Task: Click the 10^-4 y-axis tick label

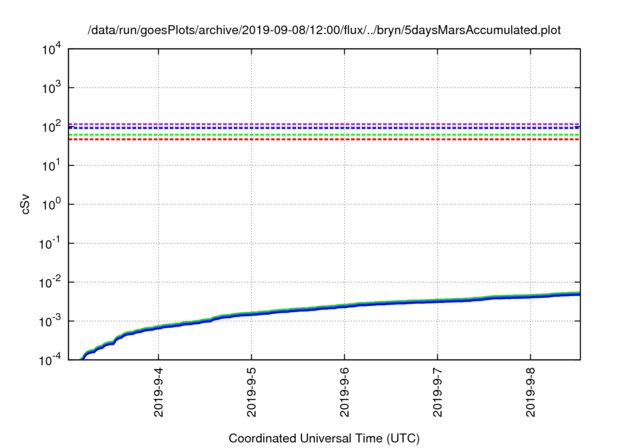Action: (x=50, y=359)
